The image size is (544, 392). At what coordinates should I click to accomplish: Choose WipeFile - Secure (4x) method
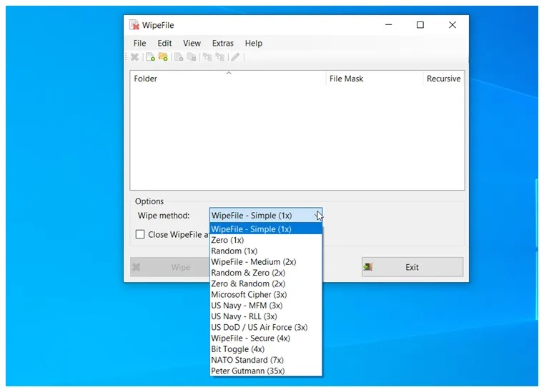tap(266, 338)
